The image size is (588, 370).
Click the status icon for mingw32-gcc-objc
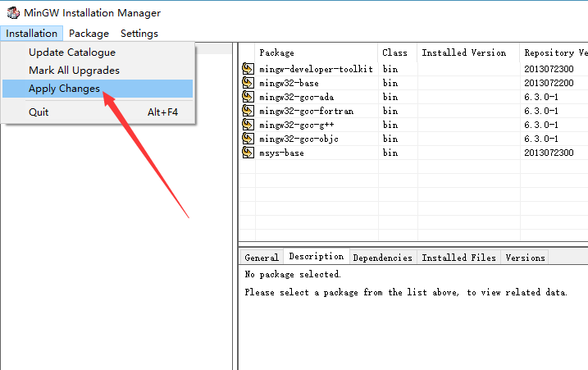click(x=248, y=139)
